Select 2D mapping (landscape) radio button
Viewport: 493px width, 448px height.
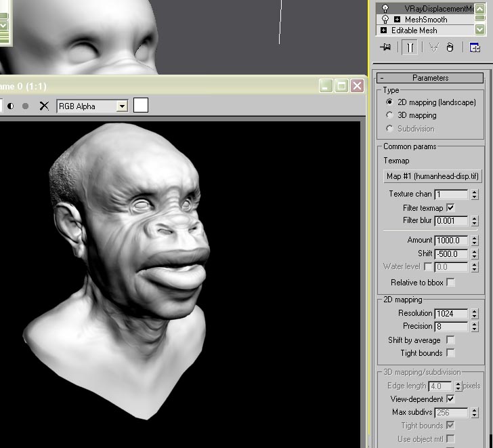(389, 102)
